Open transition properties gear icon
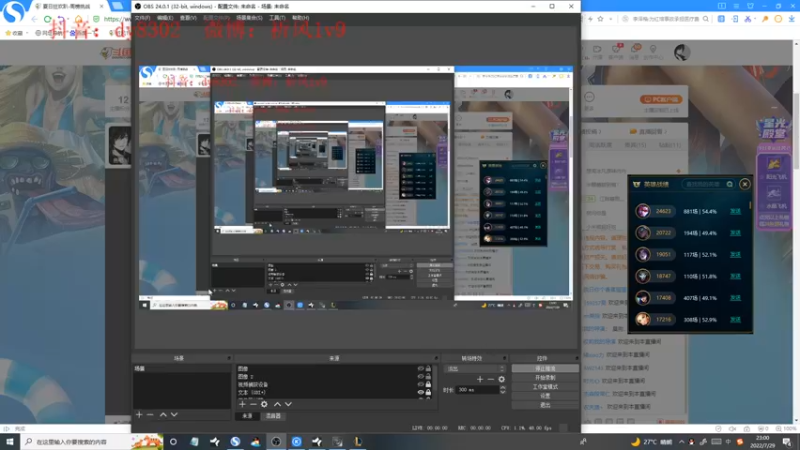800x450 pixels. (502, 379)
